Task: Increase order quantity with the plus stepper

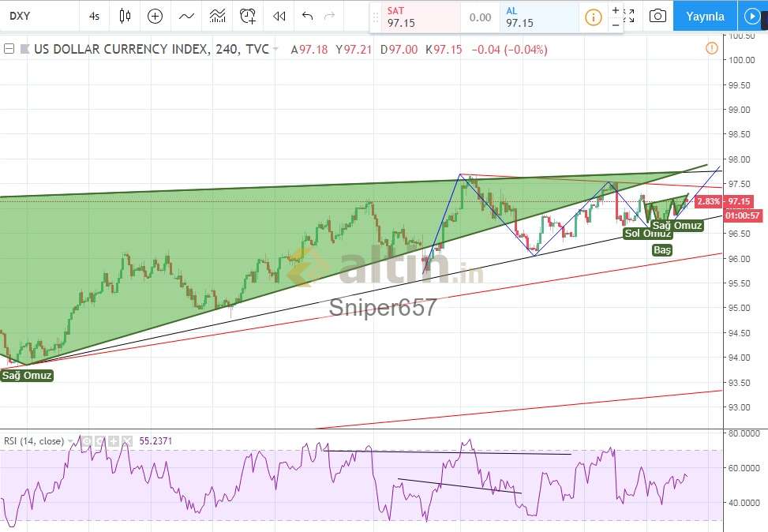Action: pyautogui.click(x=616, y=9)
